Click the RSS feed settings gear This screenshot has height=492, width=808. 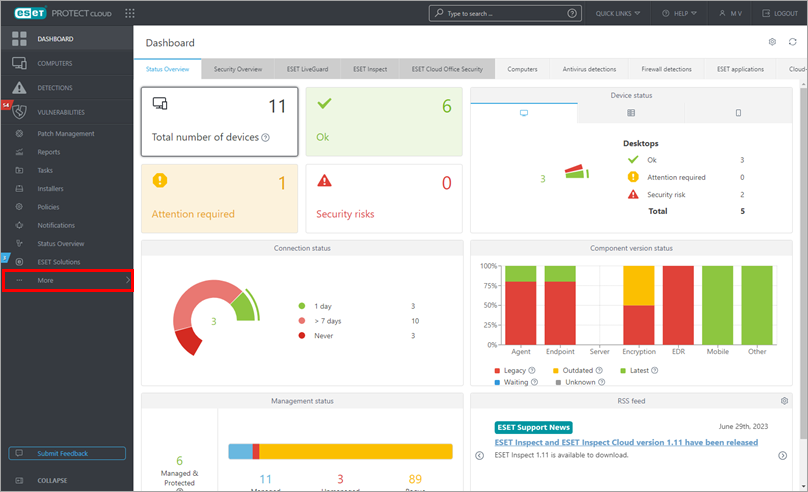coord(784,401)
